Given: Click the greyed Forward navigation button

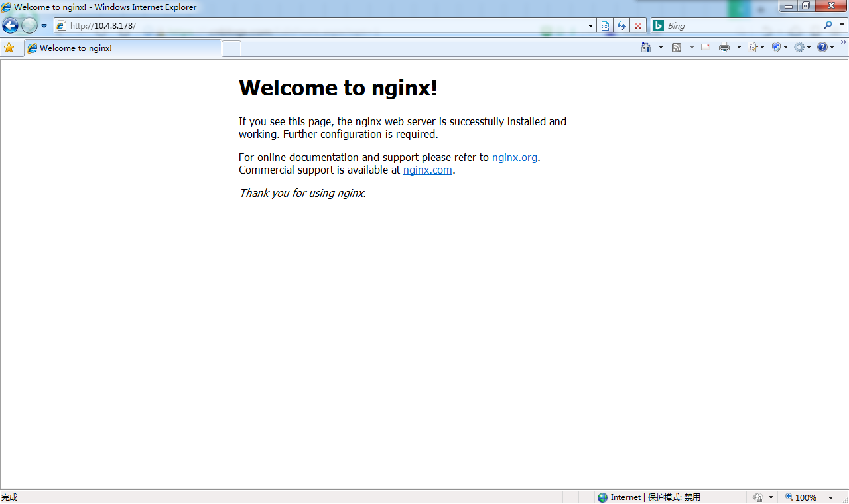Looking at the screenshot, I should pyautogui.click(x=29, y=26).
